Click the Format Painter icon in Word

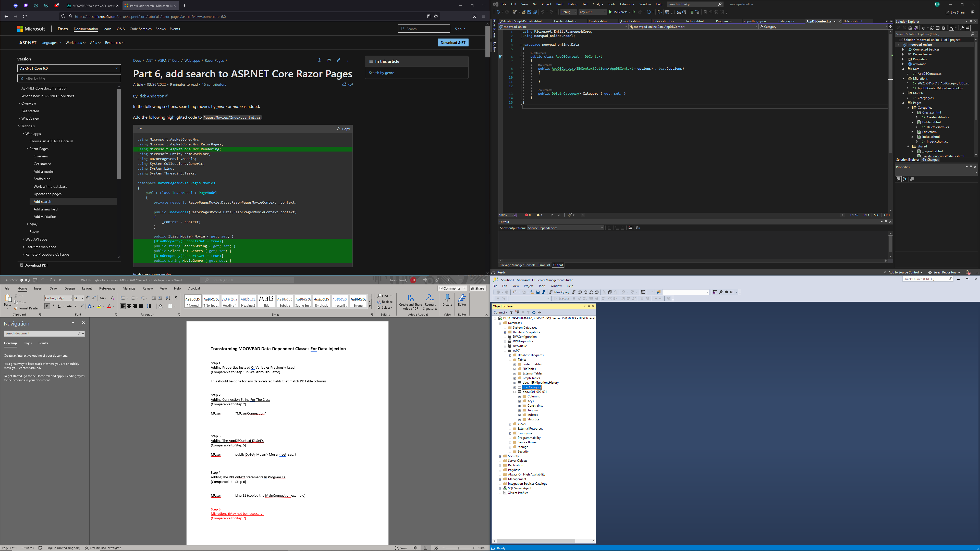tap(16, 308)
